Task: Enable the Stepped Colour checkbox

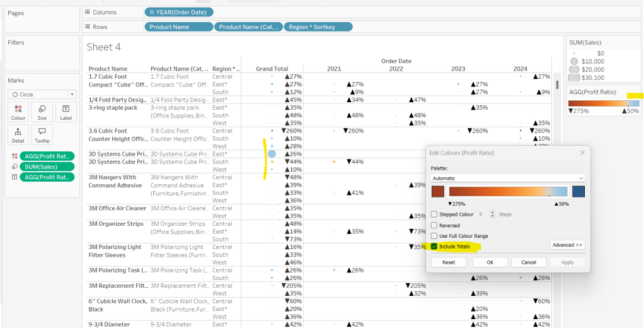Action: (x=434, y=214)
